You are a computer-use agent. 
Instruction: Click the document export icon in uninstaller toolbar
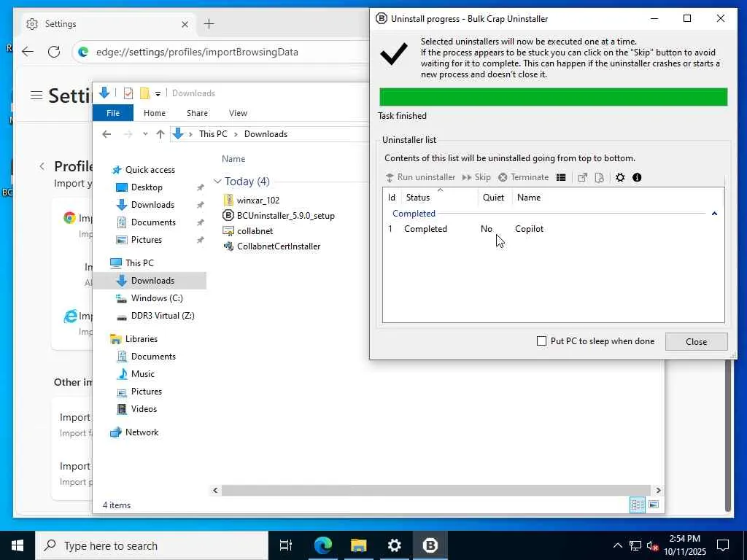[x=600, y=177]
